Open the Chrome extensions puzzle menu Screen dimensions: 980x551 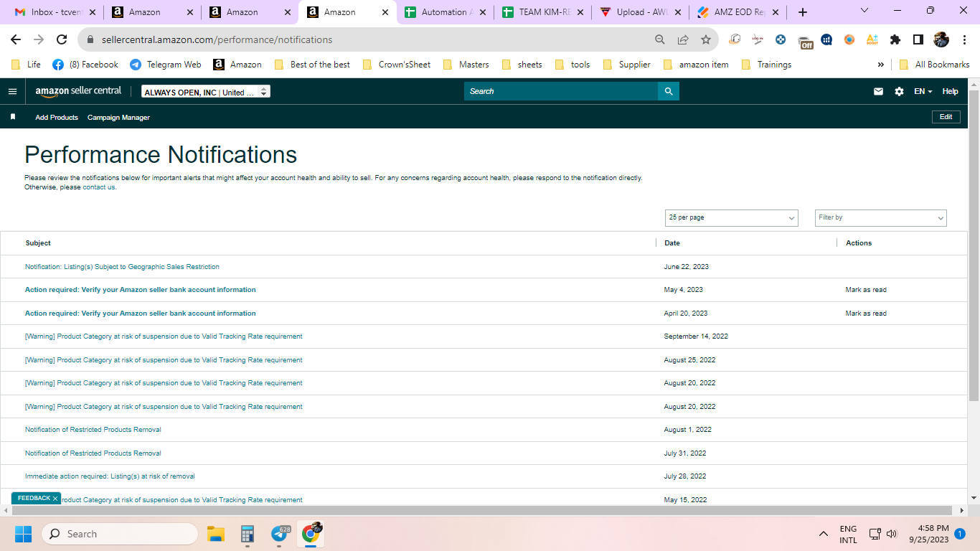(x=895, y=39)
